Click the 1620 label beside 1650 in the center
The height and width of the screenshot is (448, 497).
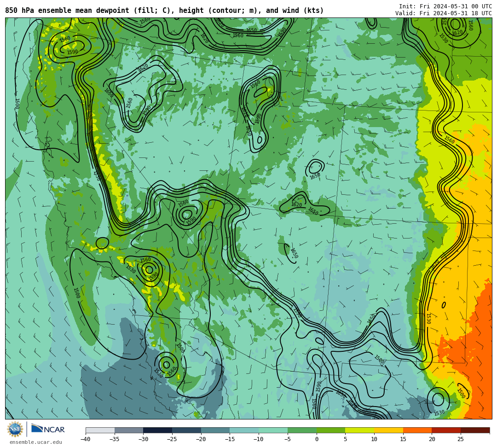point(296,204)
